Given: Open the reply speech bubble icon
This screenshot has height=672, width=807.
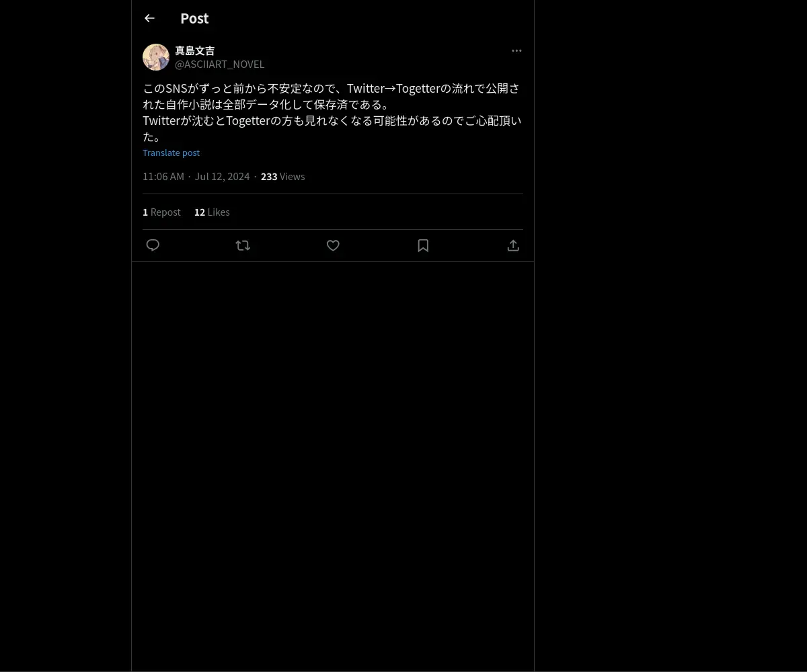Looking at the screenshot, I should (x=153, y=245).
